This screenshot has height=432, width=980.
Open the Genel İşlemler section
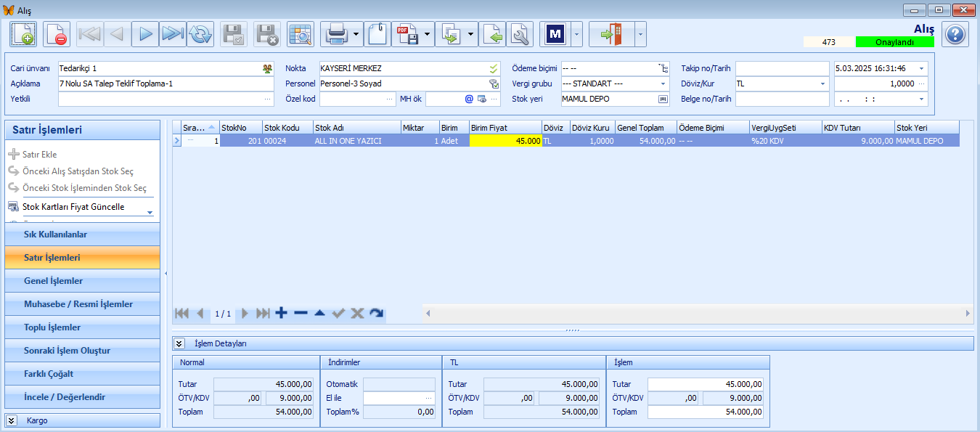(x=82, y=281)
